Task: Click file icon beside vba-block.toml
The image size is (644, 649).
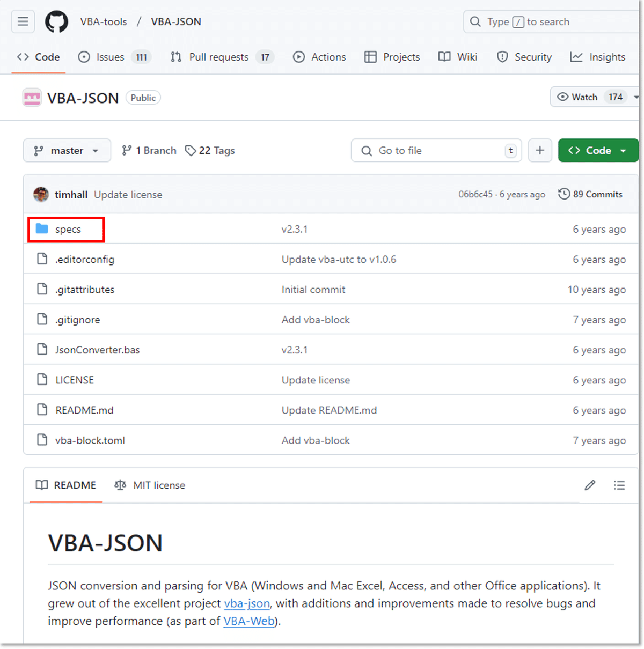Action: click(42, 440)
